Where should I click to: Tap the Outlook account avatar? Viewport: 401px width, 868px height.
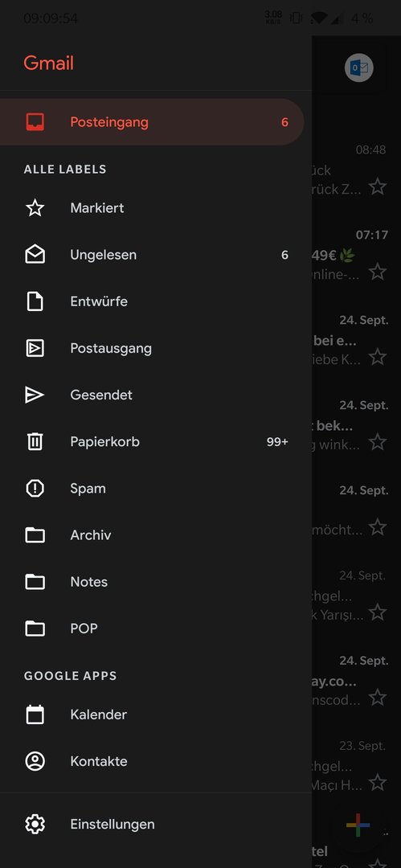359,68
